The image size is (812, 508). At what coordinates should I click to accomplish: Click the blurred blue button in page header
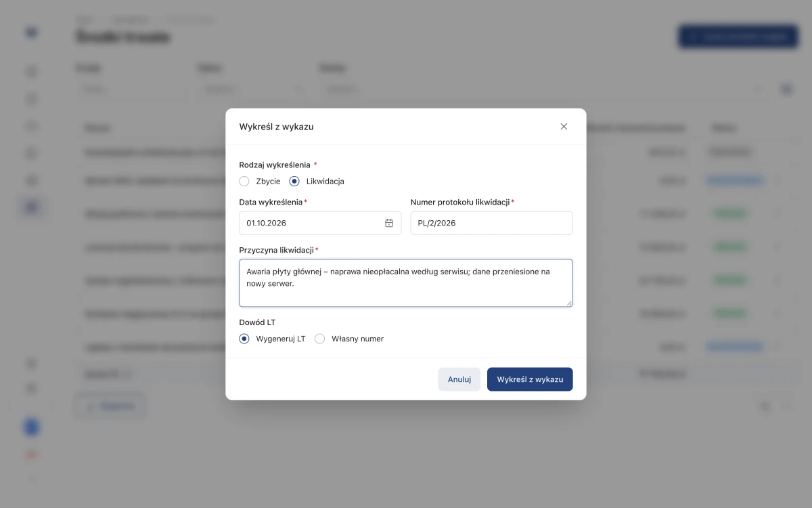738,37
